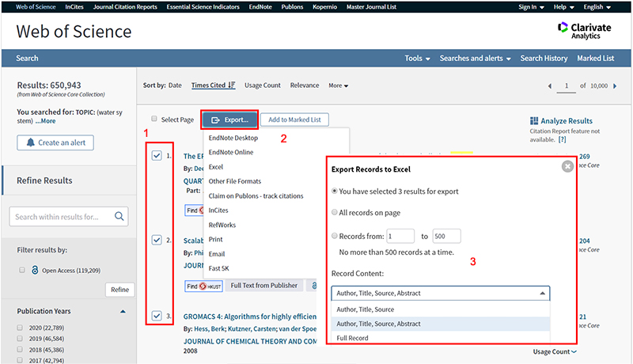The image size is (633, 364).
Task: Go to next results page arrow
Action: click(x=615, y=86)
